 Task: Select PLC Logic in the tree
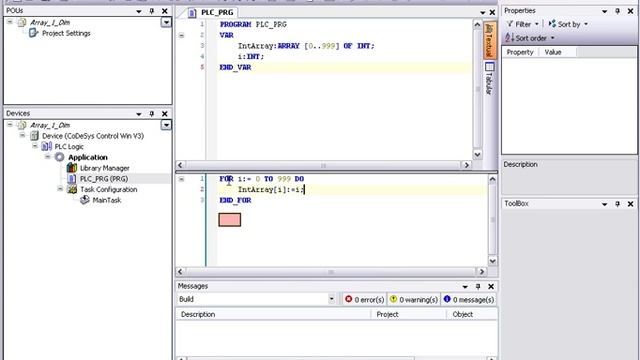coord(69,147)
